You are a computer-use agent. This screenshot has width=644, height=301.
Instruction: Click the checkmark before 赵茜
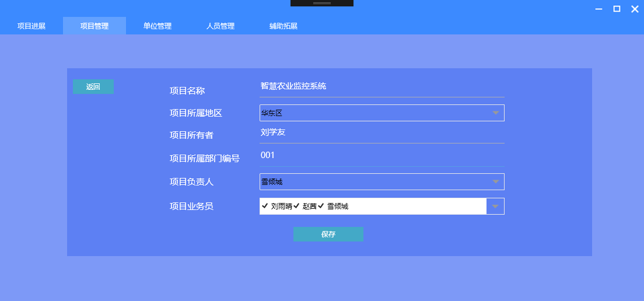click(296, 206)
